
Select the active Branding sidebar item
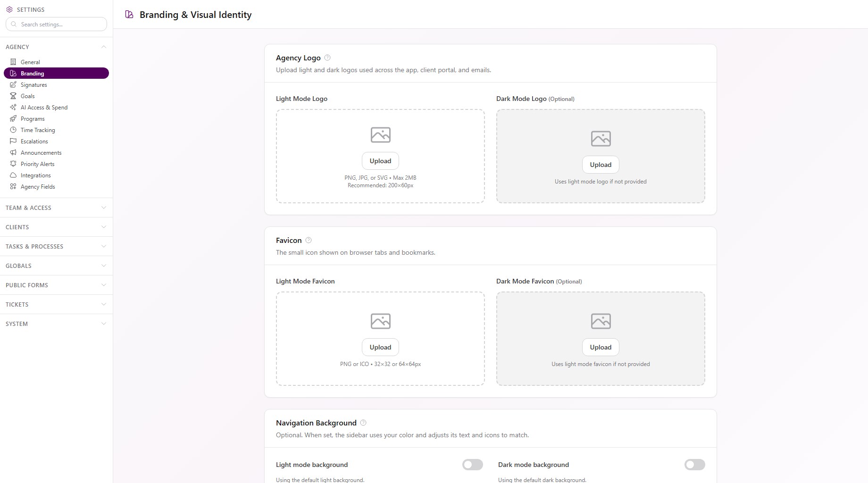pyautogui.click(x=56, y=73)
